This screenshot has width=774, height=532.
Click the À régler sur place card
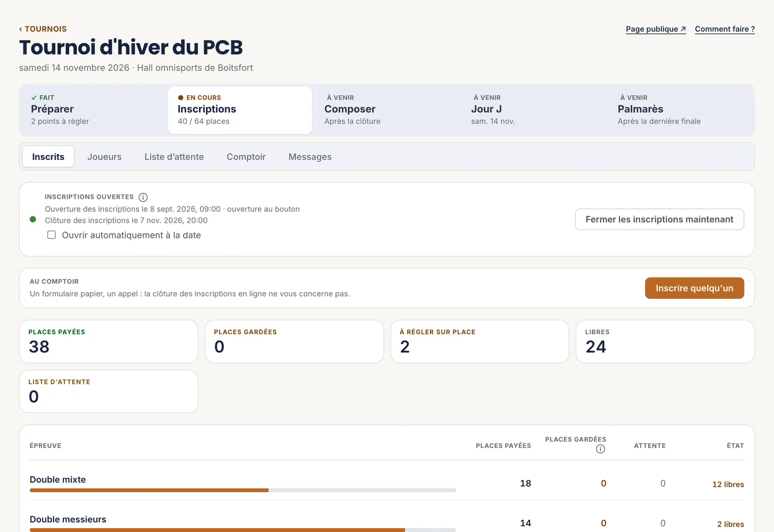480,341
